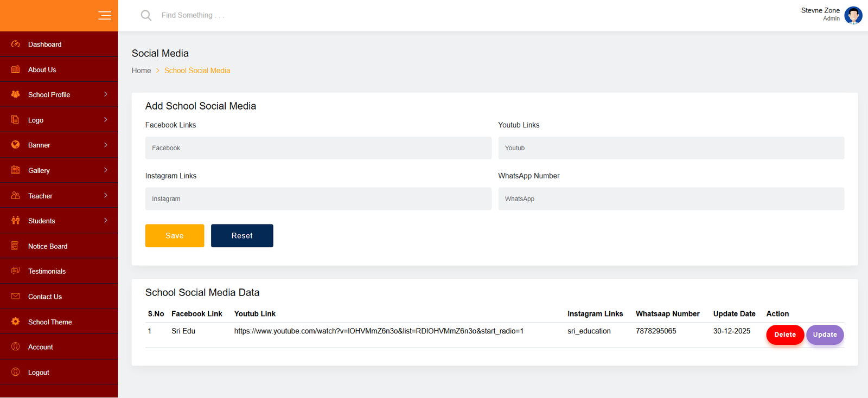The image size is (868, 398).
Task: Open School Theme settings
Action: click(x=59, y=322)
